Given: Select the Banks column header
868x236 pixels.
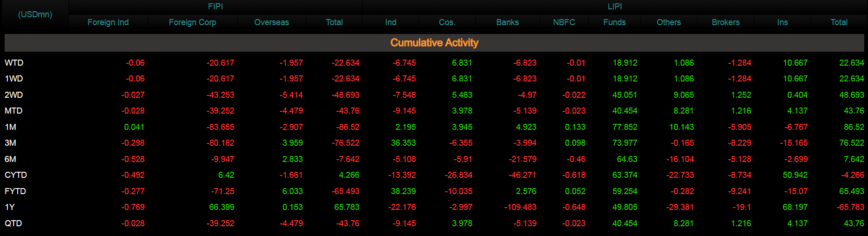Looking at the screenshot, I should (x=507, y=22).
